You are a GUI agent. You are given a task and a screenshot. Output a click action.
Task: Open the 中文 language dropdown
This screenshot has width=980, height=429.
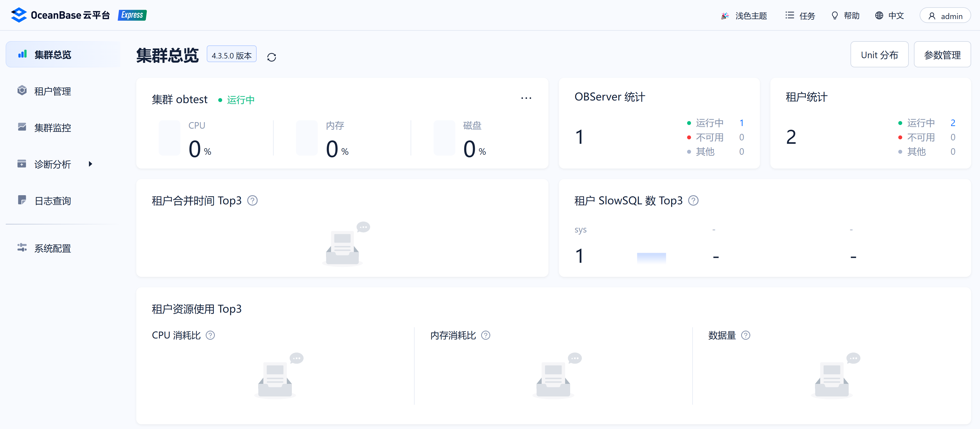(889, 16)
